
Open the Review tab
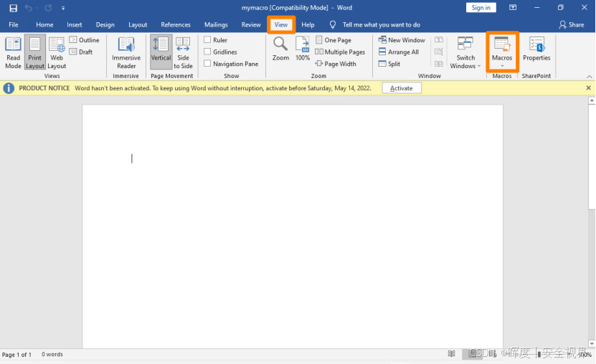tap(251, 24)
